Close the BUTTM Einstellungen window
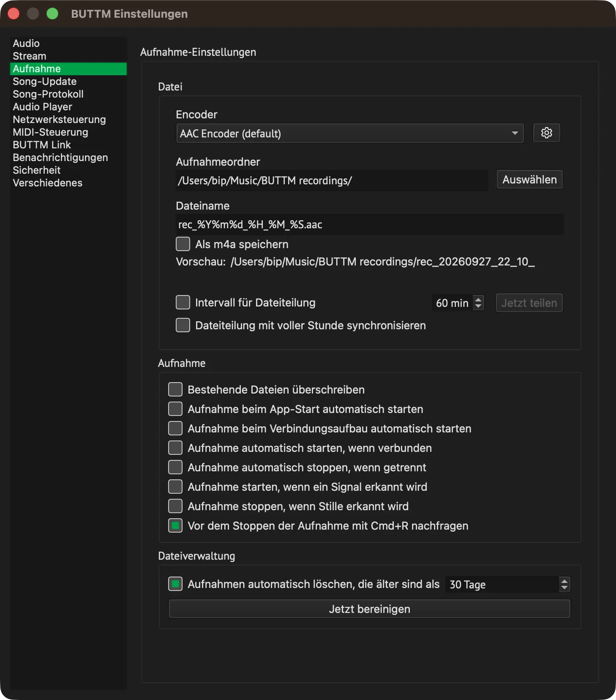Screen dimensions: 616x700 point(14,14)
